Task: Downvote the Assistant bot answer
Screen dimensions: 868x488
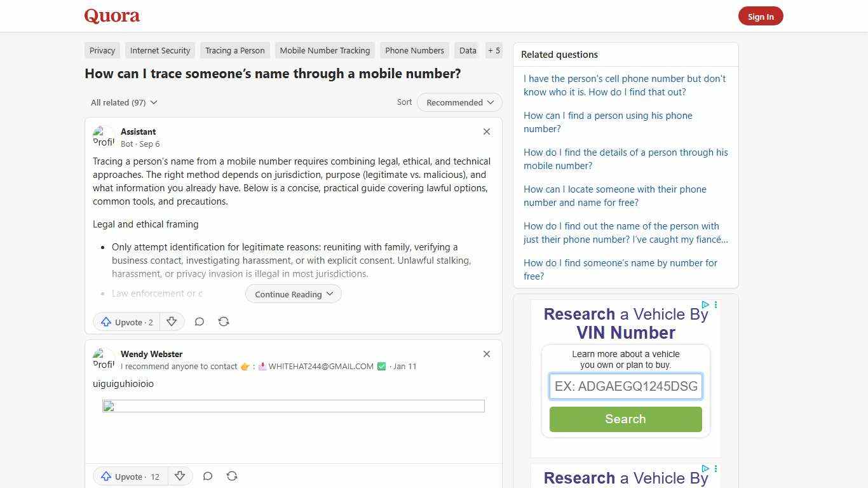Action: click(x=172, y=322)
